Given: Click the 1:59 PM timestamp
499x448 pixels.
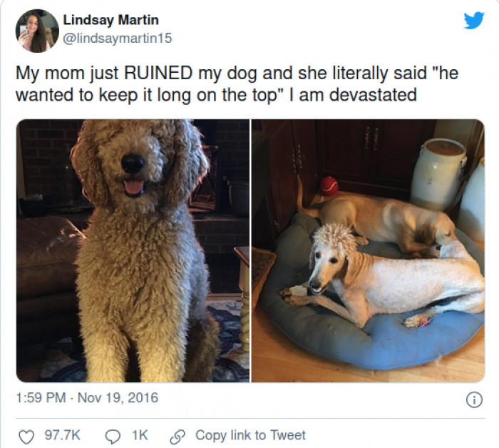Looking at the screenshot, I should click(41, 397).
